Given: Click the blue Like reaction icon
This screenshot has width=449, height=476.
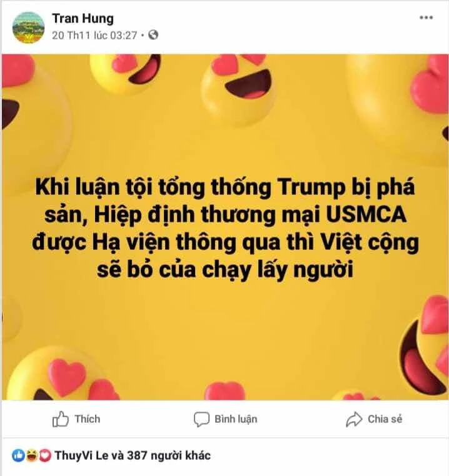Looking at the screenshot, I should (x=18, y=455).
